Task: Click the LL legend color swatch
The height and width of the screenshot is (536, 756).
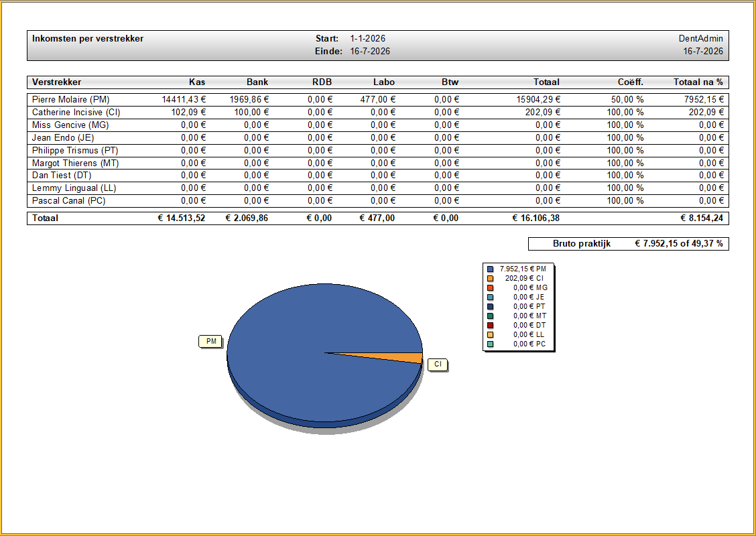Action: tap(491, 334)
